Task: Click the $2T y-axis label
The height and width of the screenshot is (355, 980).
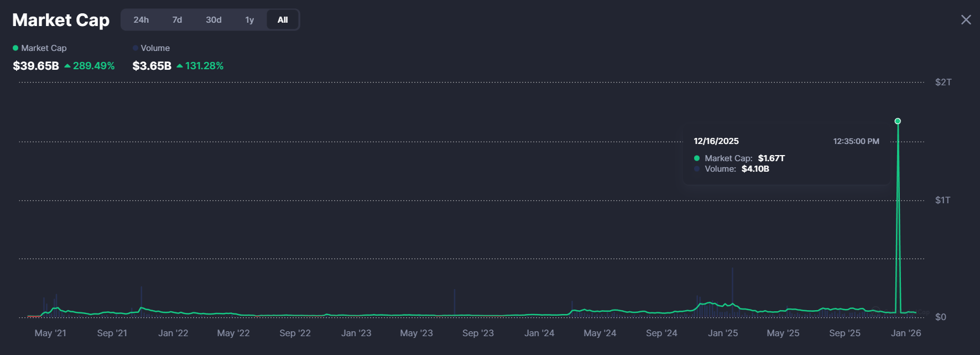Action: [x=943, y=83]
